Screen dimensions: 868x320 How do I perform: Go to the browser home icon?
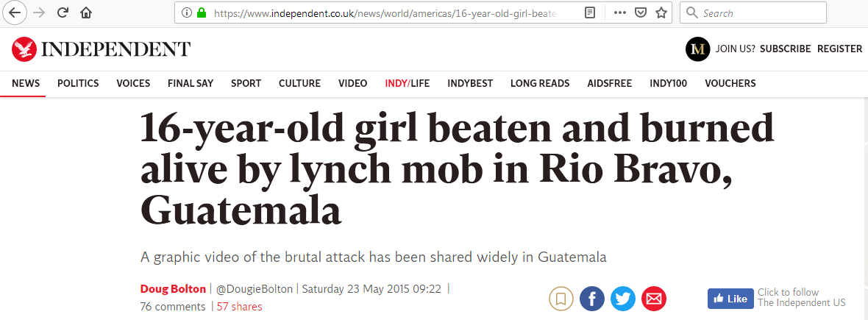point(86,13)
